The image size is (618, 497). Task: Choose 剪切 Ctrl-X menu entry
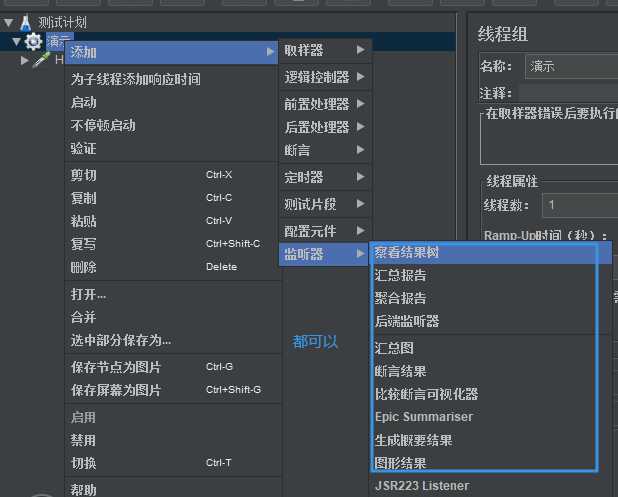173,175
